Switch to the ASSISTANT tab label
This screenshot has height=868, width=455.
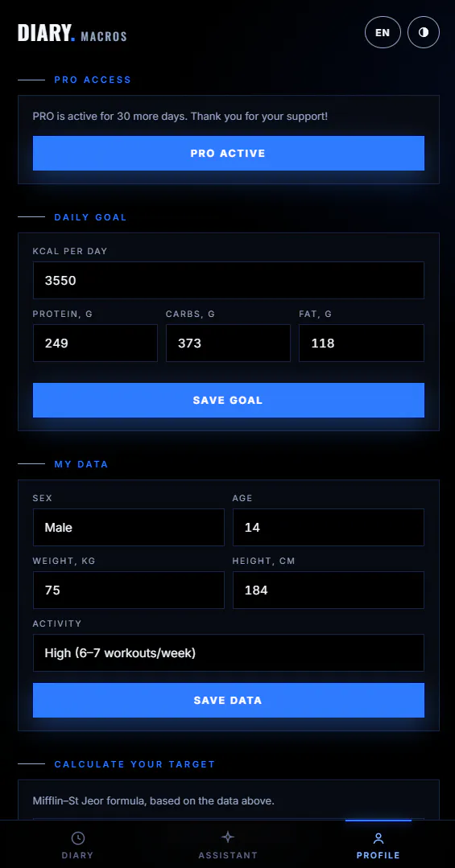[x=228, y=855]
